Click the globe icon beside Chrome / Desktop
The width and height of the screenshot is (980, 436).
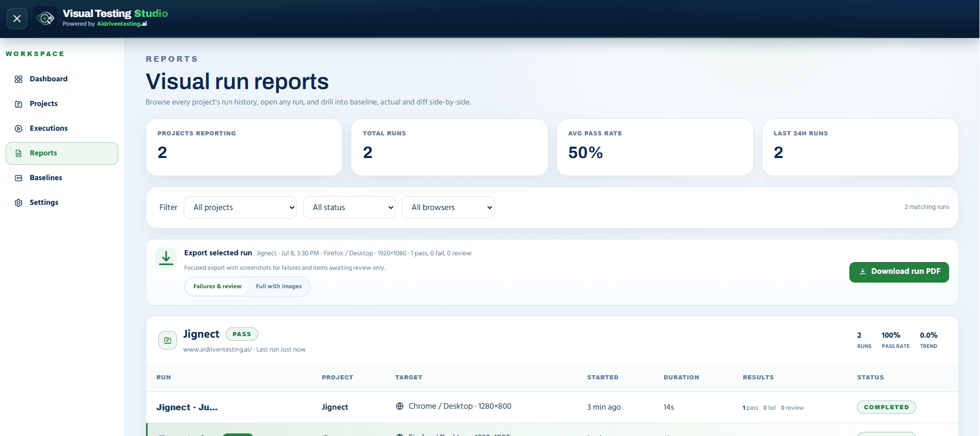[400, 406]
